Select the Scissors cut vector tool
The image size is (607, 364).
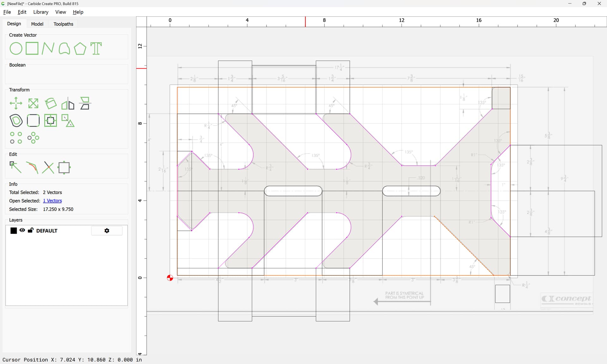[x=48, y=167]
